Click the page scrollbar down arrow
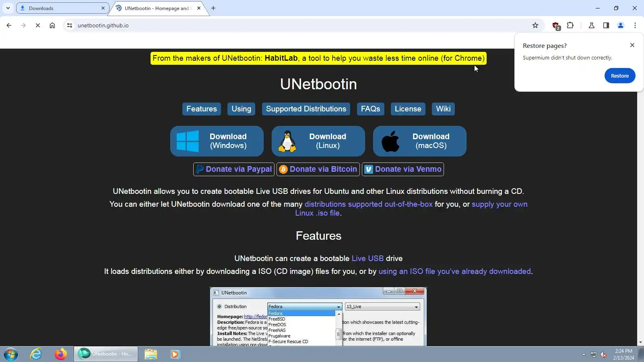The image size is (644, 362). (640, 342)
